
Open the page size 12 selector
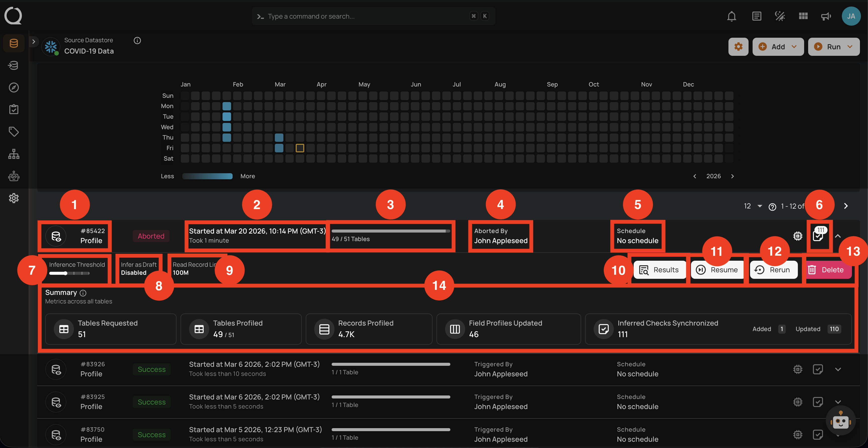753,206
